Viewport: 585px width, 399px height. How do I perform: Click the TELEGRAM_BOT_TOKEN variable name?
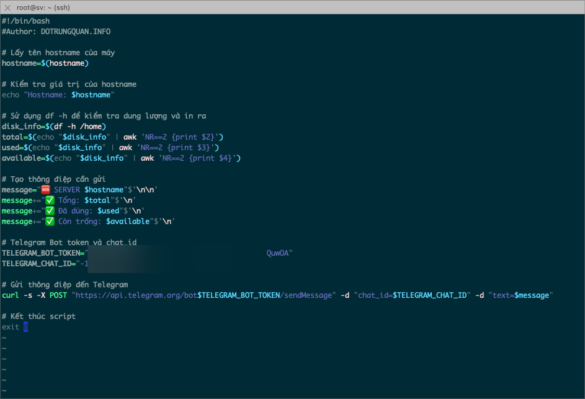tap(41, 253)
